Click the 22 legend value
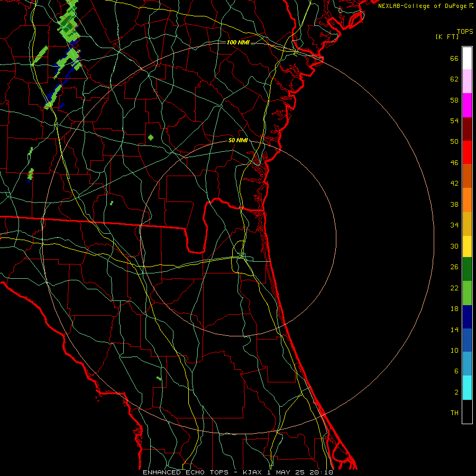Image resolution: width=476 pixels, height=476 pixels. pos(454,288)
